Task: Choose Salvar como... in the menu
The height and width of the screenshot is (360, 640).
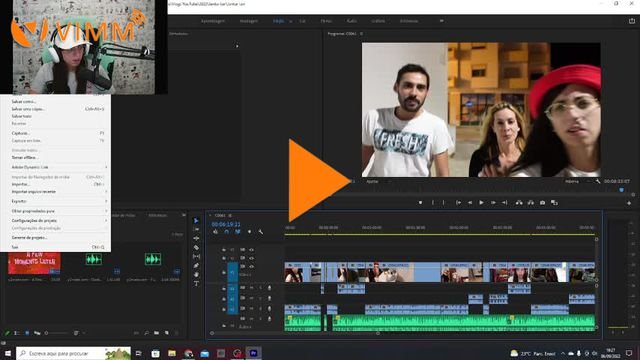Action: (x=57, y=102)
